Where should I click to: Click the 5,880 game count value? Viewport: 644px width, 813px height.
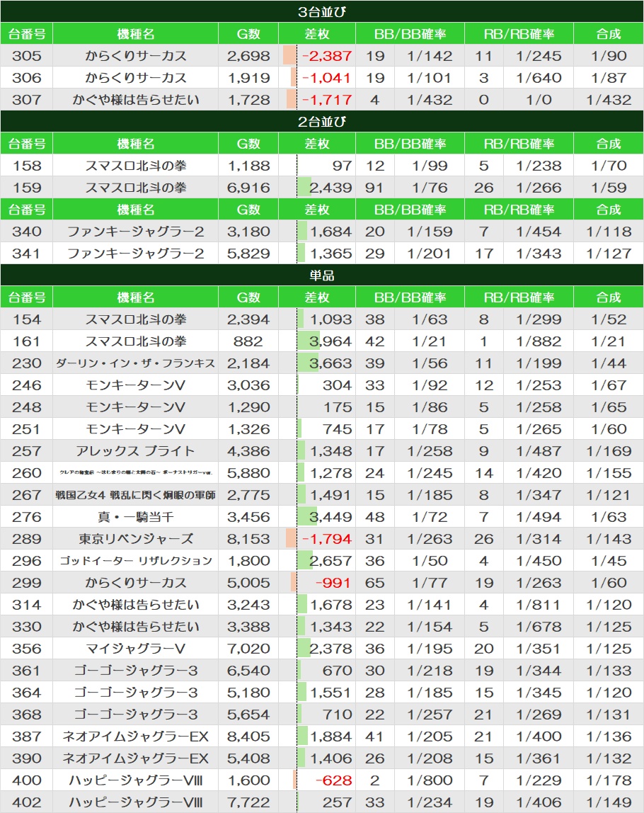tap(248, 473)
